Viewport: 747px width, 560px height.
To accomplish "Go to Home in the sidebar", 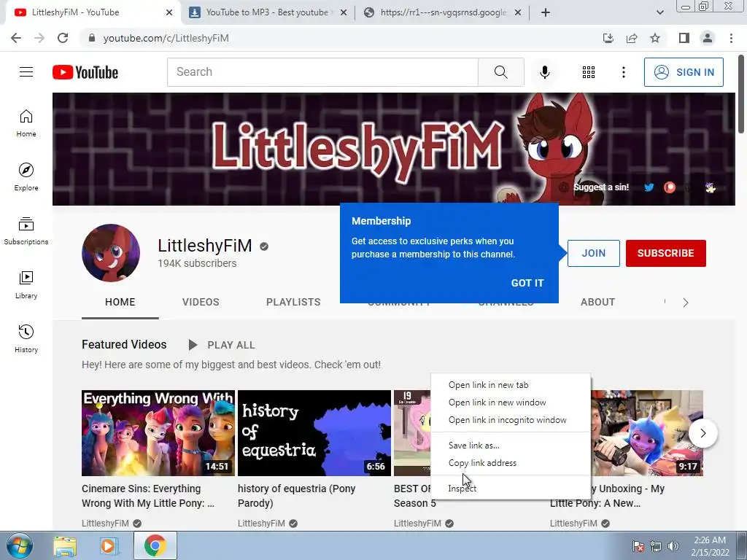I will (26, 123).
